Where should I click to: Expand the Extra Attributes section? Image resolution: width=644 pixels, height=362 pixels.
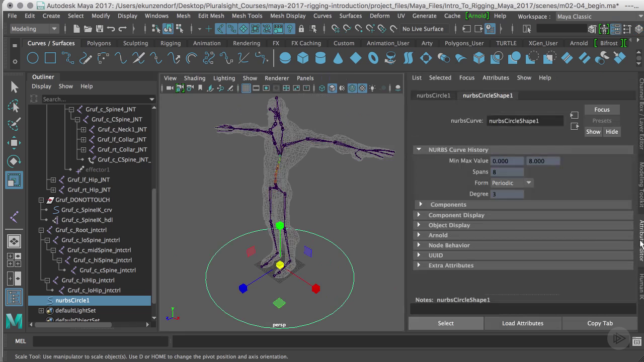coord(419,265)
